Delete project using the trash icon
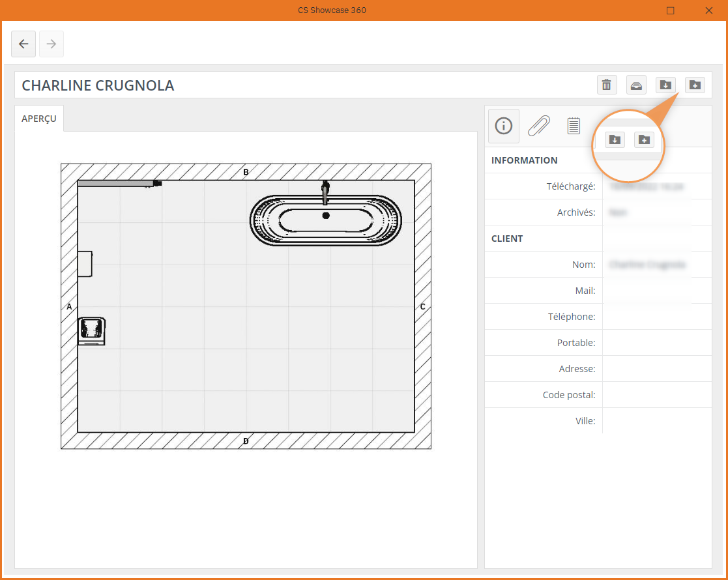Screen dimensions: 728x580 tap(606, 85)
